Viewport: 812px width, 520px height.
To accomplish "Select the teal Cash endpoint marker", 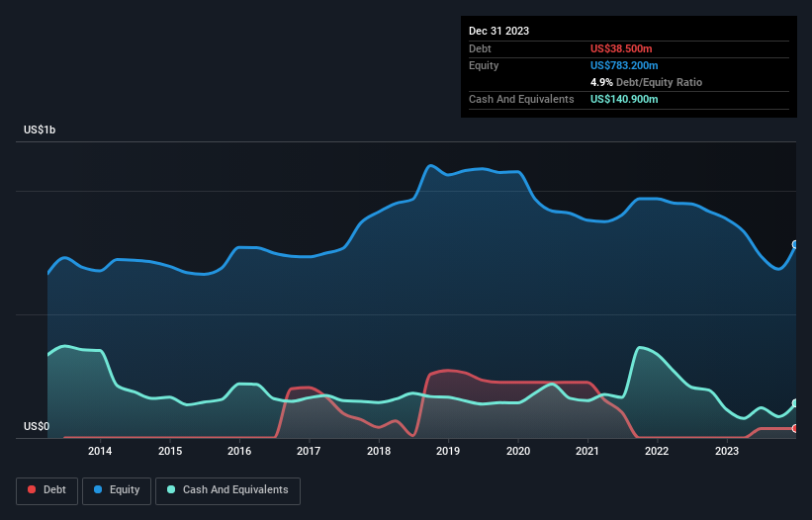I will [795, 403].
